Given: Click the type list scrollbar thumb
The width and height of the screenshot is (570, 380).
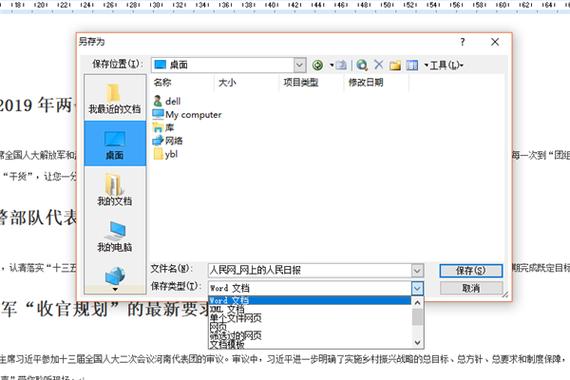Looking at the screenshot, I should click(417, 317).
